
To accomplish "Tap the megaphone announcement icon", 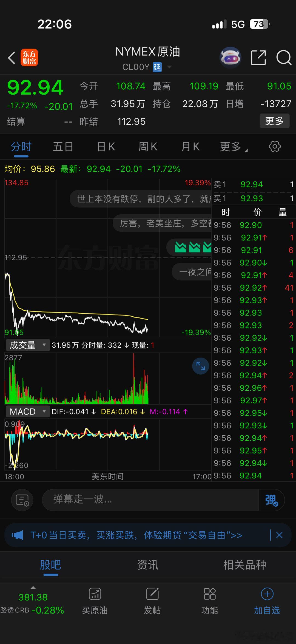I will [17, 535].
